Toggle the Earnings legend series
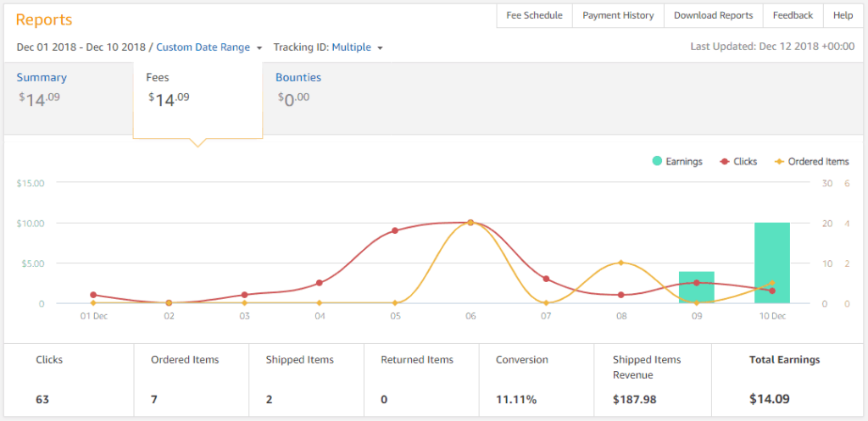 [677, 161]
